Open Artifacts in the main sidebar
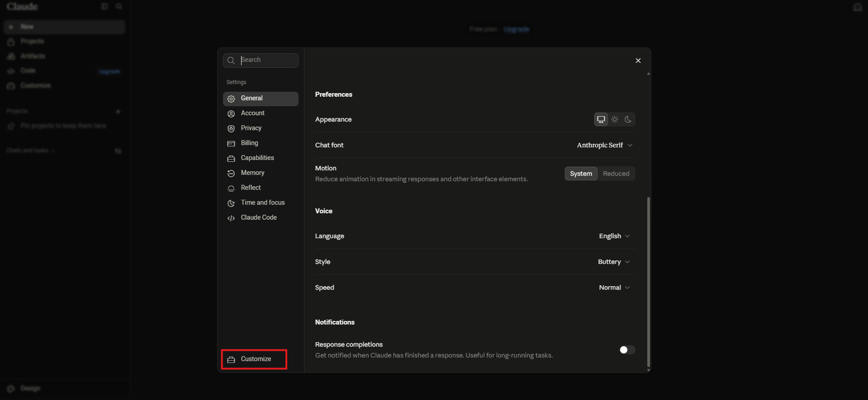This screenshot has width=868, height=400. [x=64, y=56]
